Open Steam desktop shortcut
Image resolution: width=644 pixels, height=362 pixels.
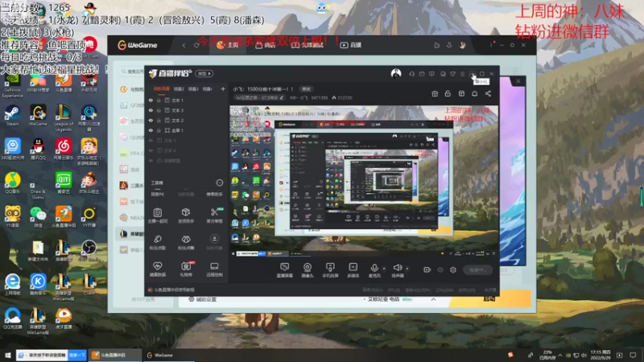click(x=12, y=114)
